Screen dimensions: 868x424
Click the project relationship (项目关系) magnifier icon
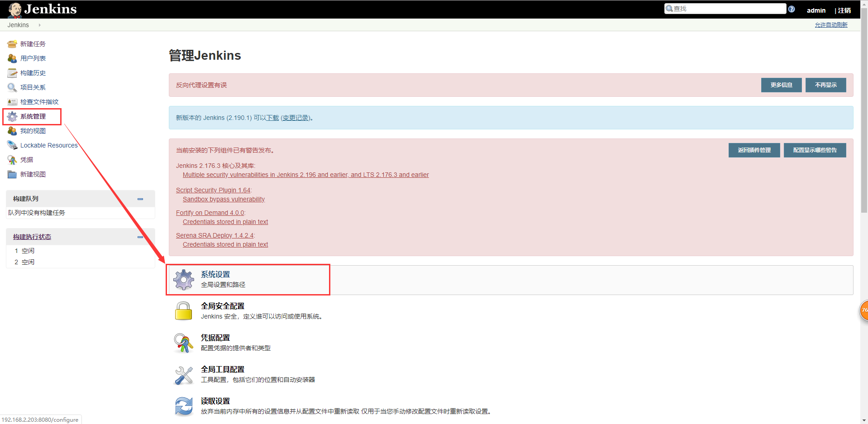tap(12, 87)
